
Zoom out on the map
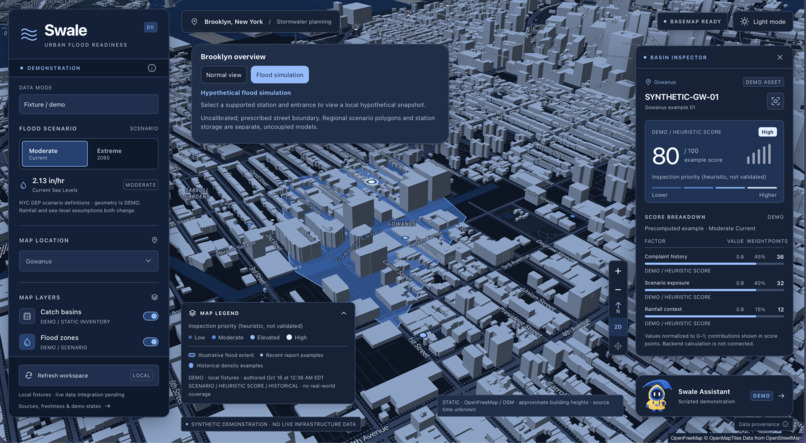[618, 290]
